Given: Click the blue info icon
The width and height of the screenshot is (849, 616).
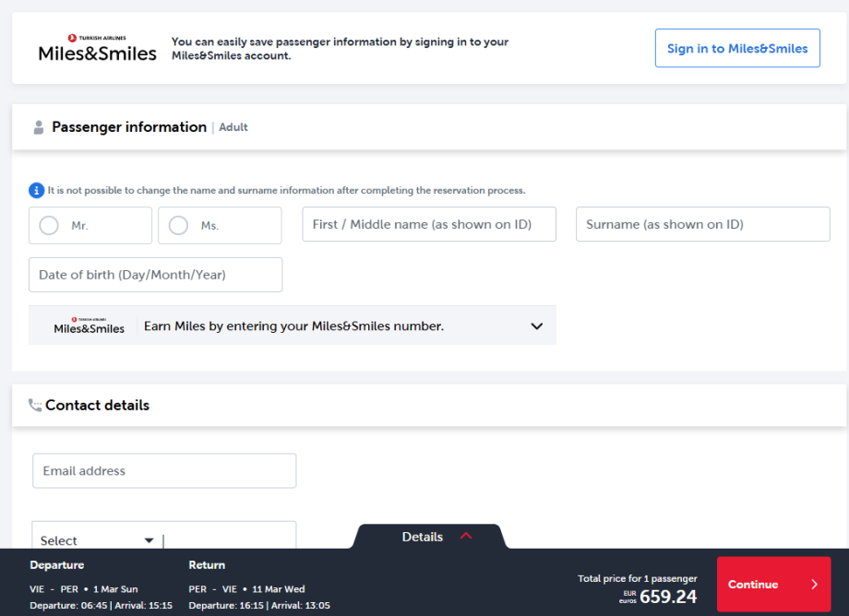Looking at the screenshot, I should (x=36, y=191).
